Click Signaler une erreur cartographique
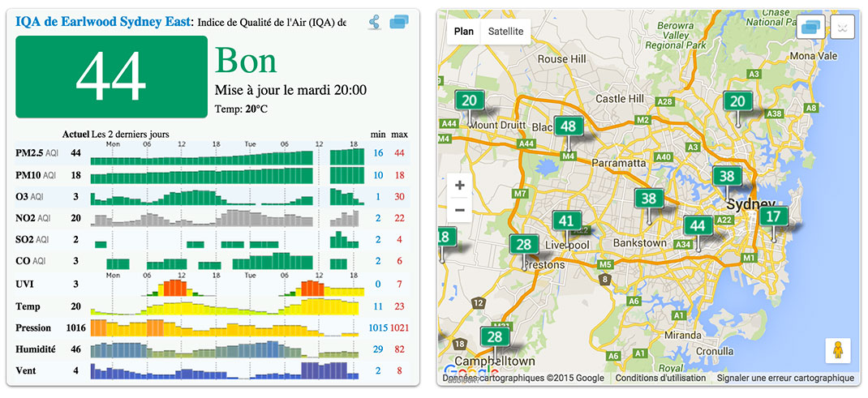This screenshot has height=398, width=868. [x=784, y=378]
